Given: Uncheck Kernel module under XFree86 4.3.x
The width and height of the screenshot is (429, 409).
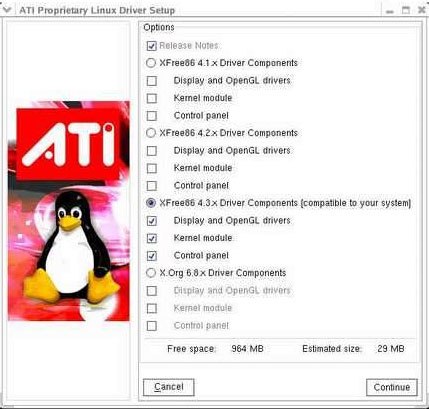Looking at the screenshot, I should [x=152, y=238].
